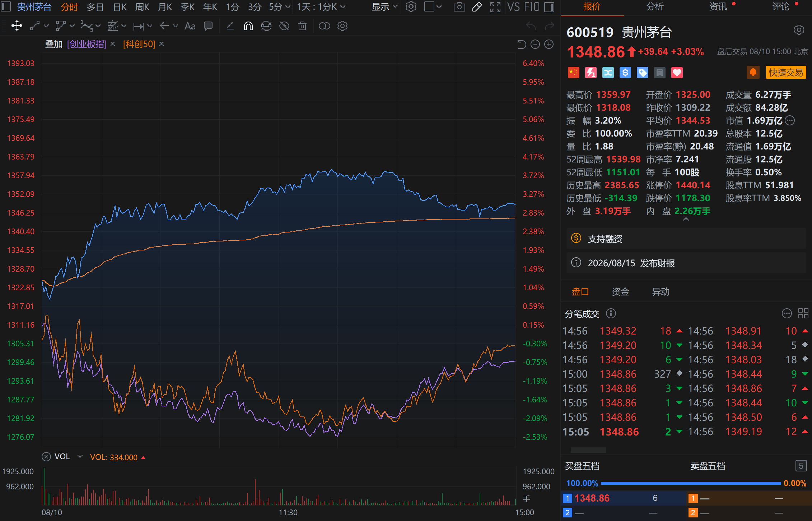Select the chart projection tool
The height and width of the screenshot is (521, 812).
113,26
